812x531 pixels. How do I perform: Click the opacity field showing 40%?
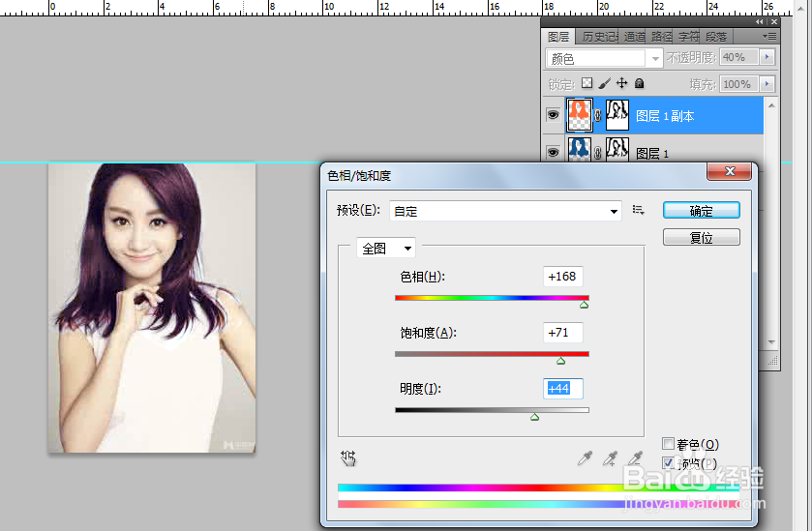(x=739, y=56)
